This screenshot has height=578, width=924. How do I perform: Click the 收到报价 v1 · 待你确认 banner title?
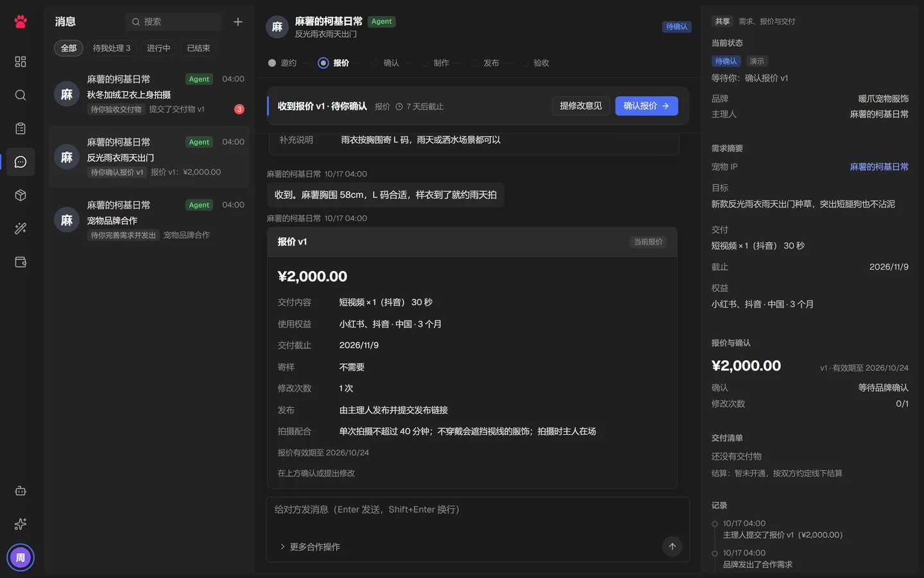click(x=322, y=107)
